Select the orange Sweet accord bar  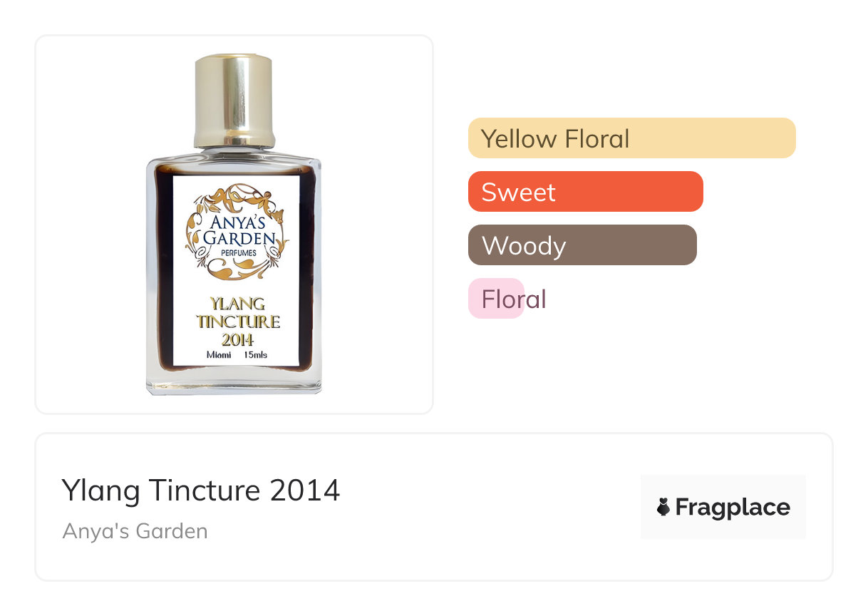(585, 192)
